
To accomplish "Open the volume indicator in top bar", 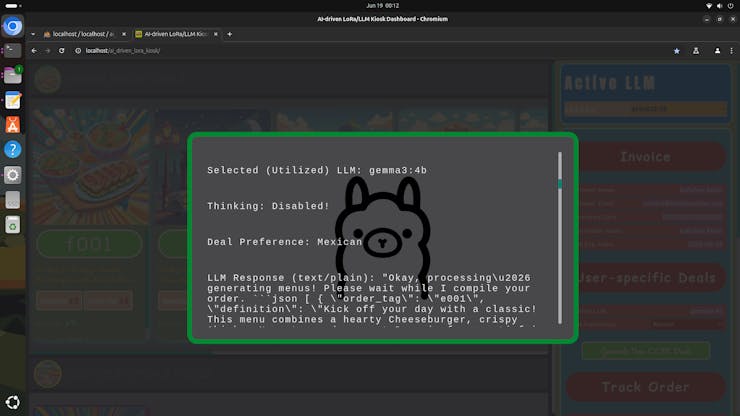I will [719, 6].
